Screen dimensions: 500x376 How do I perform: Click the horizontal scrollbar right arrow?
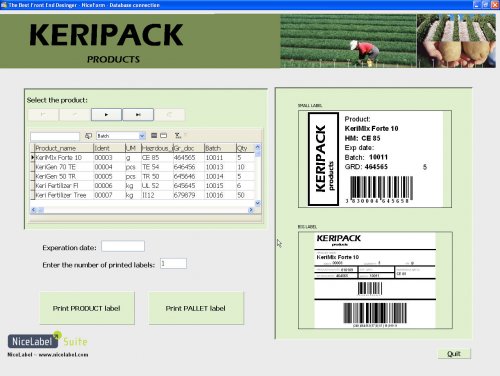point(251,210)
